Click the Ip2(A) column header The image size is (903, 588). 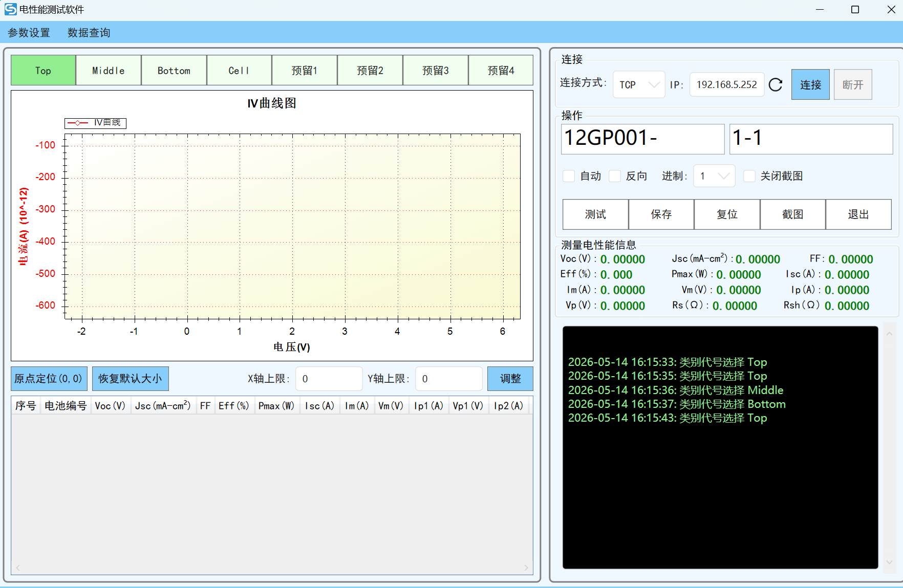(x=508, y=406)
